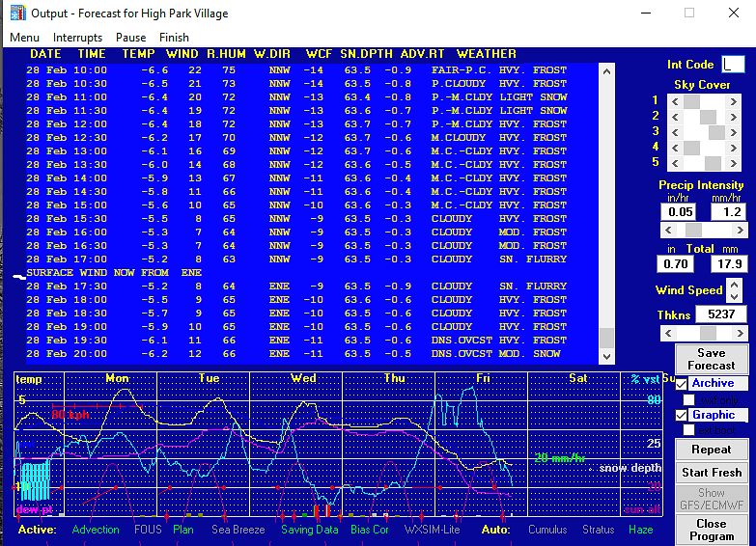
Task: Click the right arrow of Sky Cover row 1
Action: point(734,101)
